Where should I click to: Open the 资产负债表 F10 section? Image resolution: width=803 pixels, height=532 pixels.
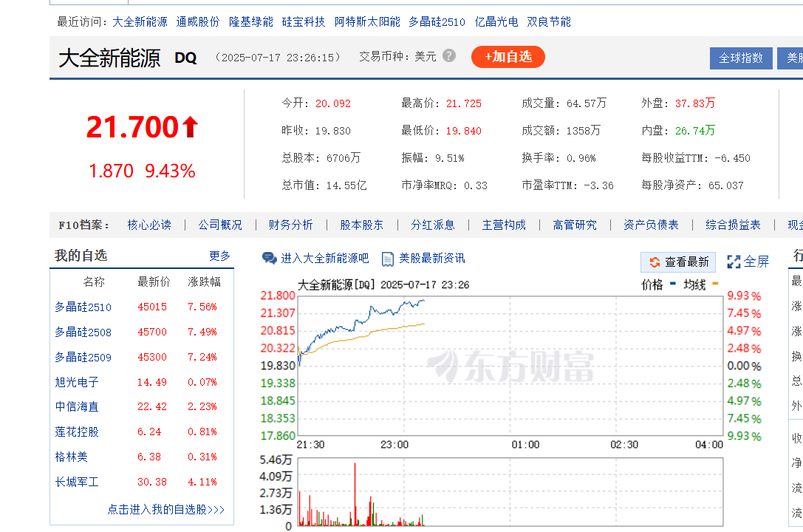[651, 225]
